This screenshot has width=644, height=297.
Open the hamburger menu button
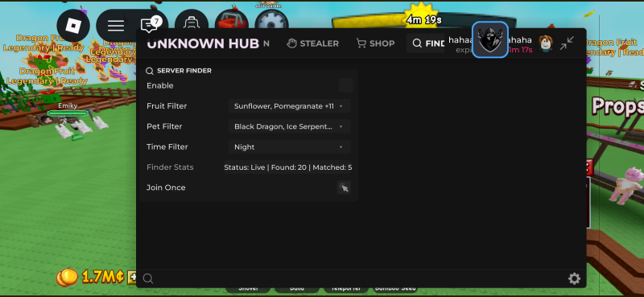tap(116, 26)
